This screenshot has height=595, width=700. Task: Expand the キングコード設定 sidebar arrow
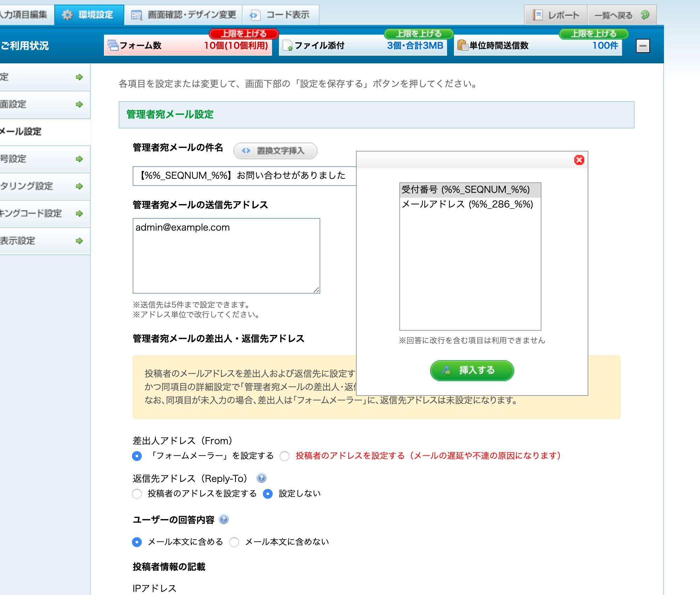click(x=79, y=213)
